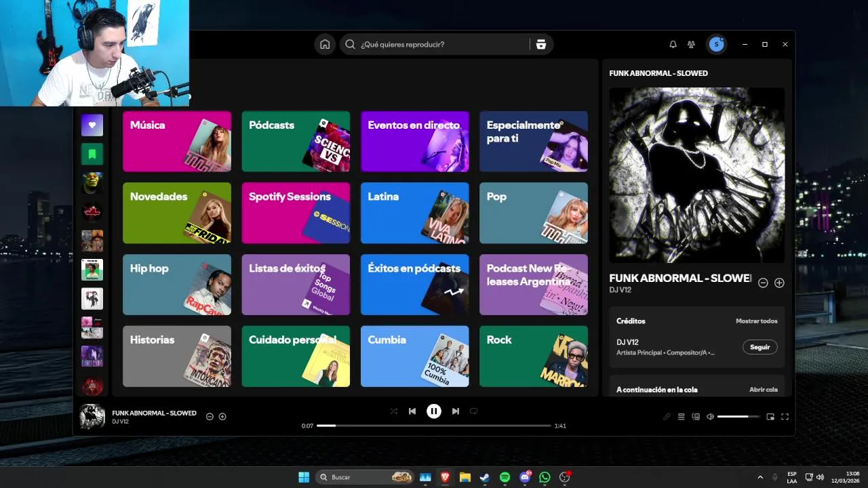
Task: Open the 'Rock' category card
Action: [534, 357]
